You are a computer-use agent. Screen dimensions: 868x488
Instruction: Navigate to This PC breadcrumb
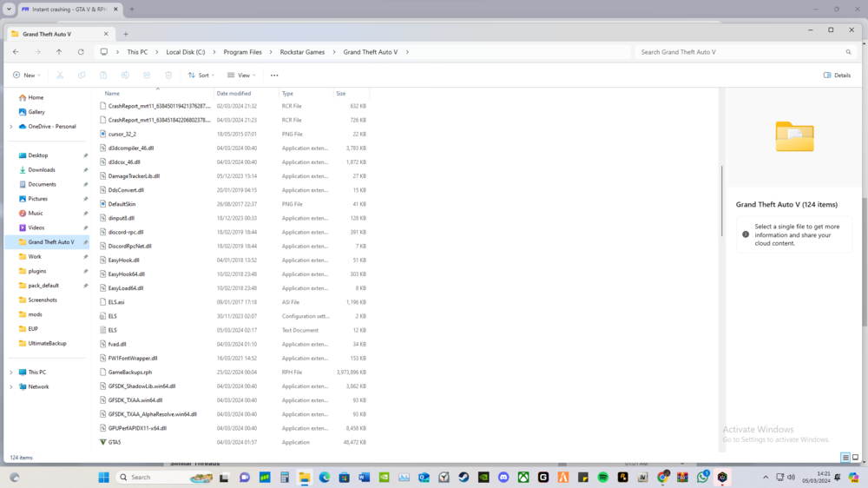click(x=137, y=52)
